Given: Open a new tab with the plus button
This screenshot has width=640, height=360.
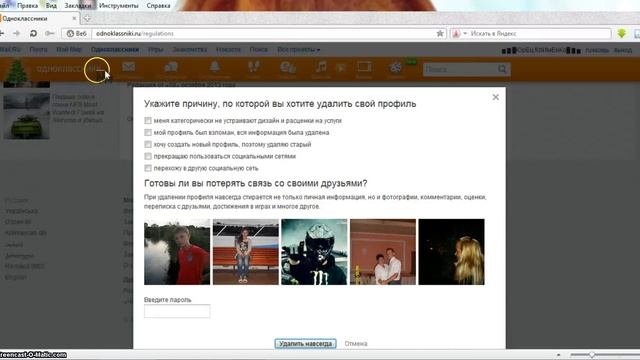Looking at the screenshot, I should (87, 18).
